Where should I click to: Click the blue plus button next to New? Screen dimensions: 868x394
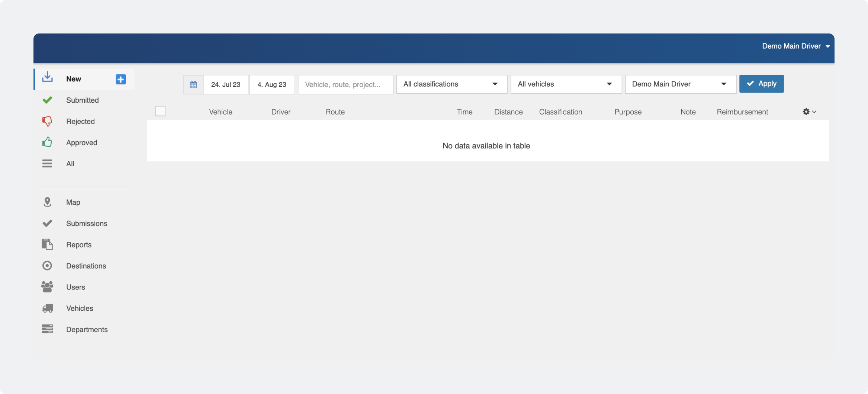pos(120,79)
